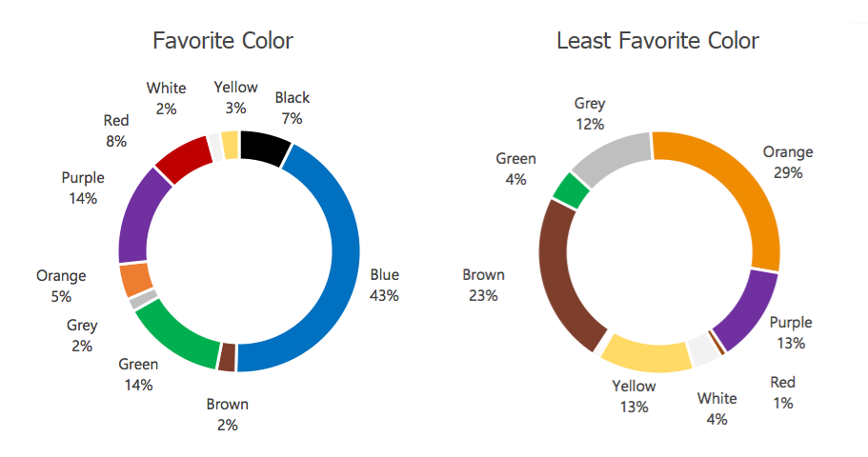The width and height of the screenshot is (868, 457).
Task: Select the black slice of Favorite Color donut
Action: click(264, 148)
